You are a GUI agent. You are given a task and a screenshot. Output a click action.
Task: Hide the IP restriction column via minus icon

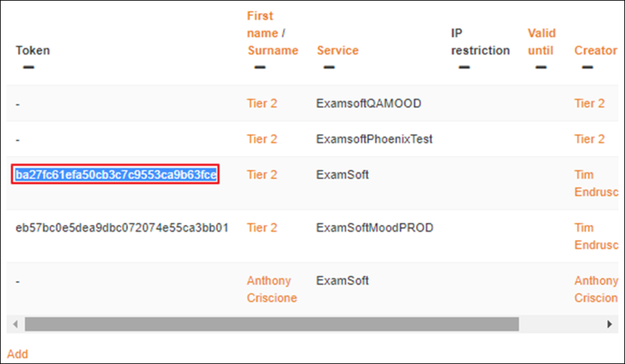464,67
